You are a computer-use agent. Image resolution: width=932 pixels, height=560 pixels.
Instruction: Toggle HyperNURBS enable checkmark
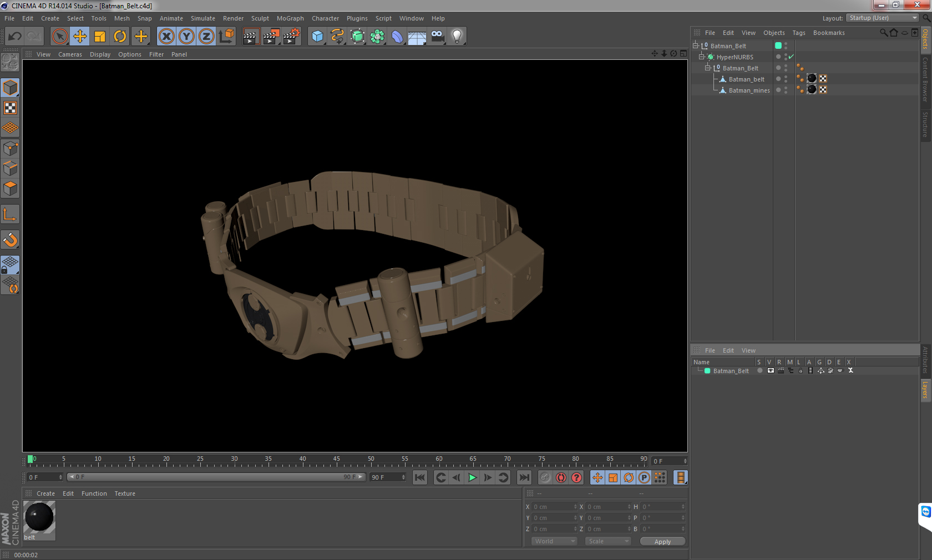point(791,57)
